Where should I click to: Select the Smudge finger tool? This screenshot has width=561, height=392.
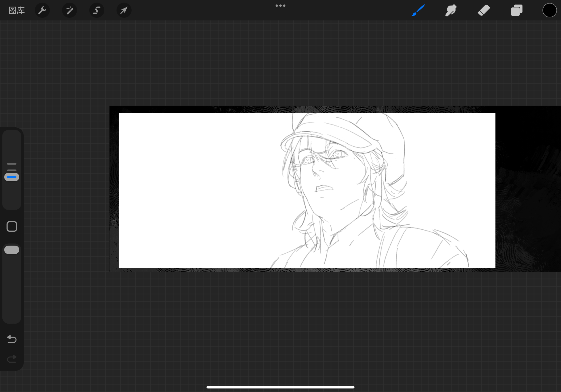tap(451, 11)
